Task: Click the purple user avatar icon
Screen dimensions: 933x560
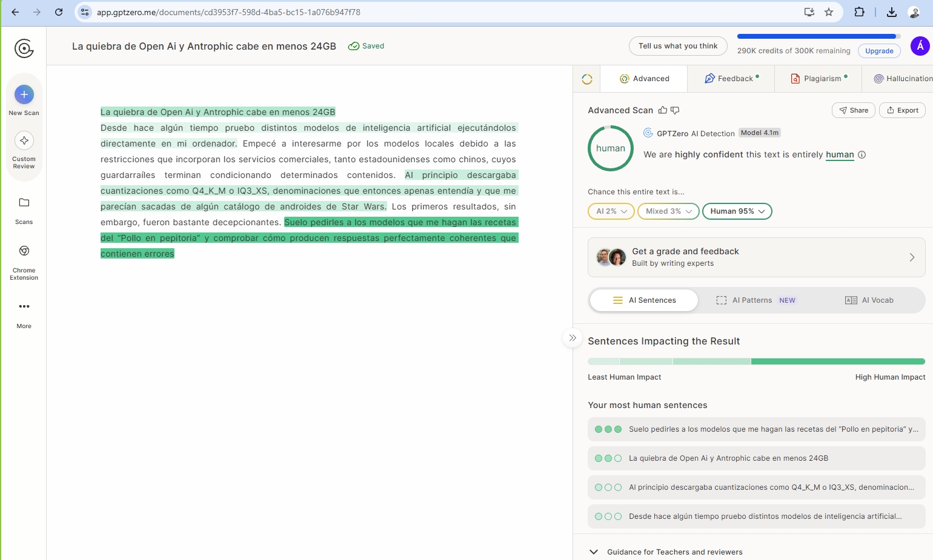Action: coord(920,46)
